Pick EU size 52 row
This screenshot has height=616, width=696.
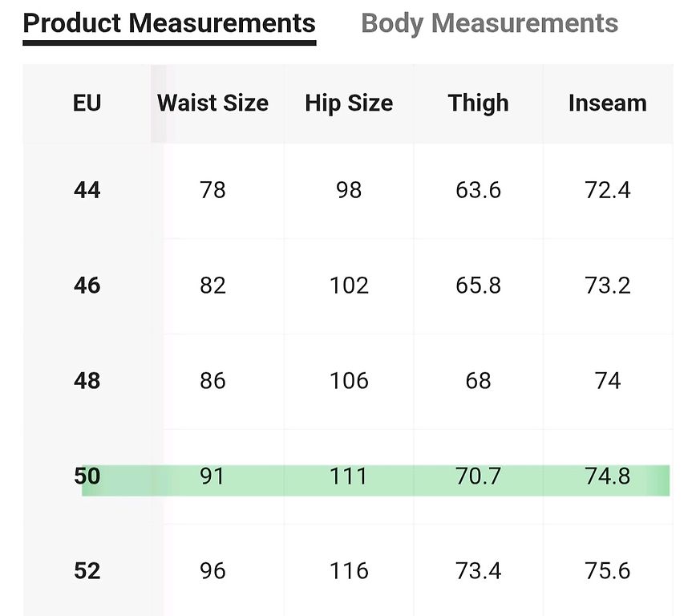click(x=348, y=570)
